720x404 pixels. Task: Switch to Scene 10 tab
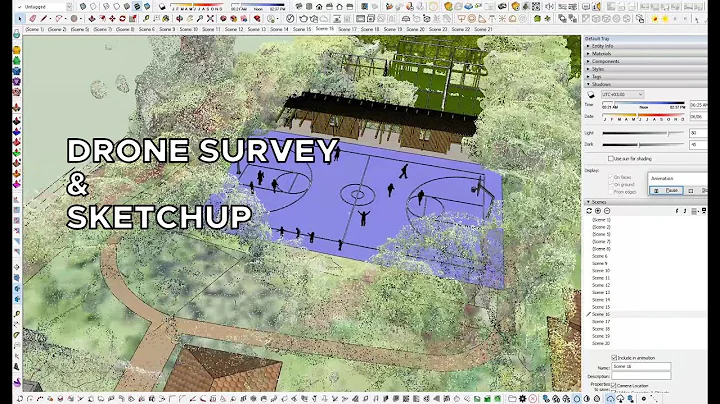pos(189,29)
